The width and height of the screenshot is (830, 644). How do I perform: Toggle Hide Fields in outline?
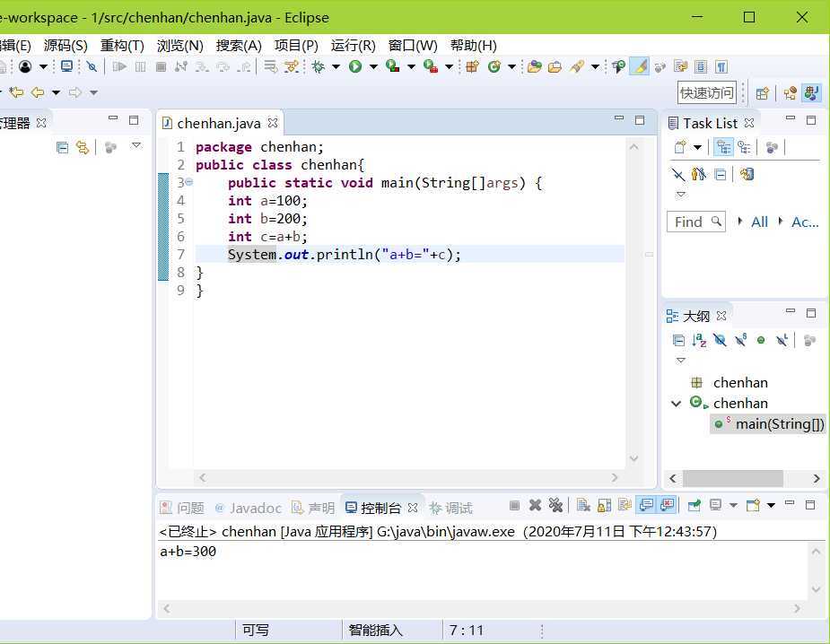(720, 340)
